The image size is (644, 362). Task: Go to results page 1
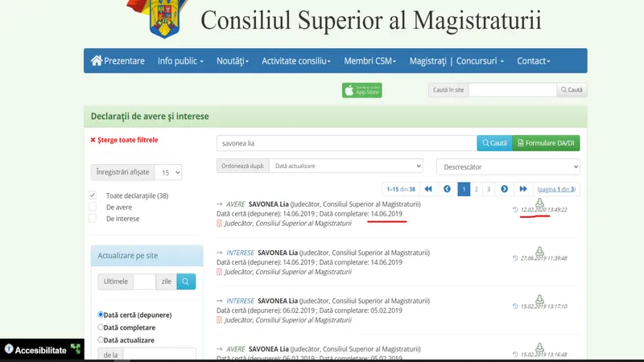464,189
